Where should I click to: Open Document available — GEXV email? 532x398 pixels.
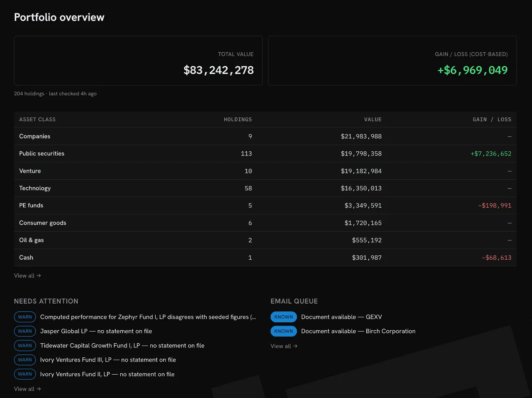click(x=342, y=317)
